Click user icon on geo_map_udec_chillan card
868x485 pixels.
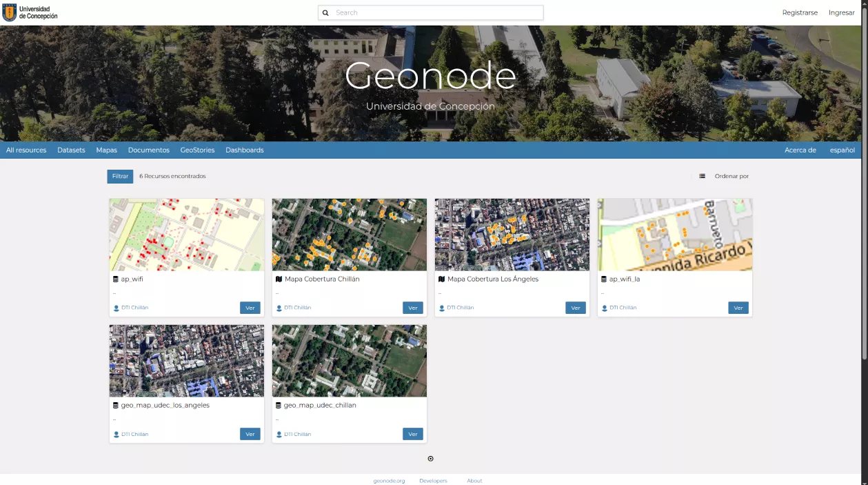(279, 435)
